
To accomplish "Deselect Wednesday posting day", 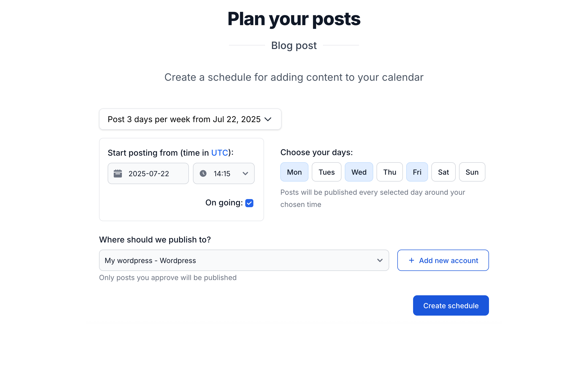I will point(359,172).
